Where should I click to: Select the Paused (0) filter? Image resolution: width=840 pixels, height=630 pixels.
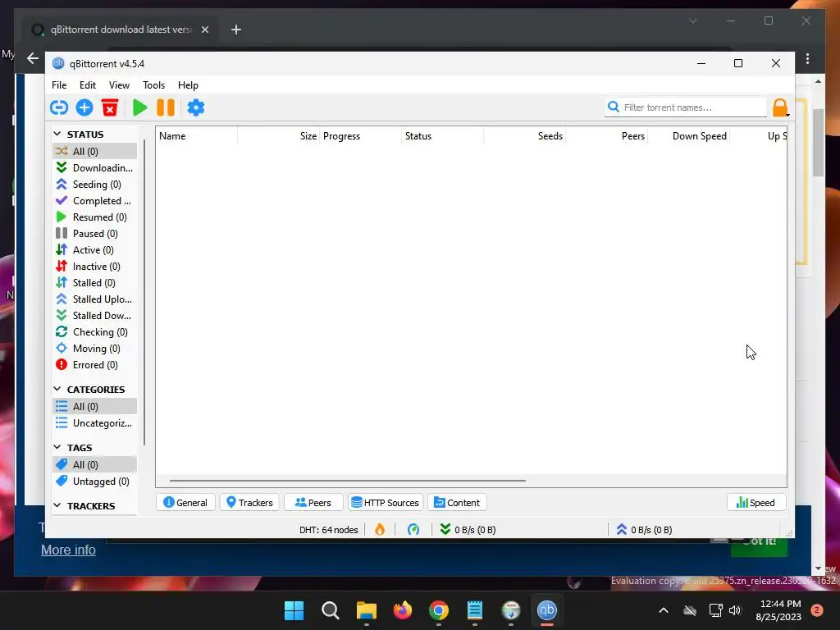[95, 234]
